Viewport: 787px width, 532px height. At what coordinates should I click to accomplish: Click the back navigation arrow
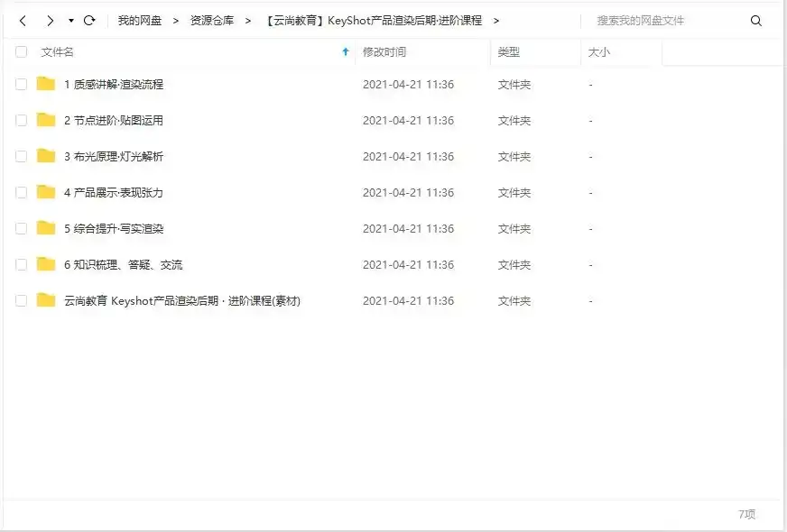coord(22,19)
